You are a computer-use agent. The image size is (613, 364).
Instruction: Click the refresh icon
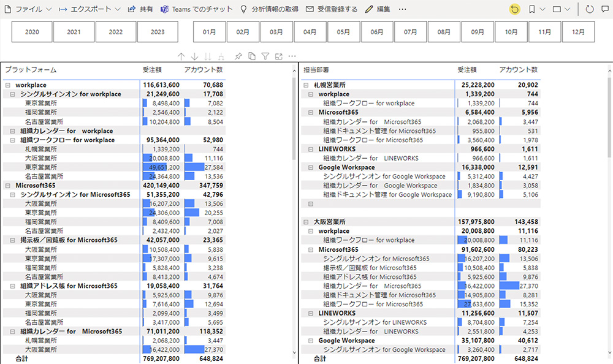pyautogui.click(x=590, y=9)
